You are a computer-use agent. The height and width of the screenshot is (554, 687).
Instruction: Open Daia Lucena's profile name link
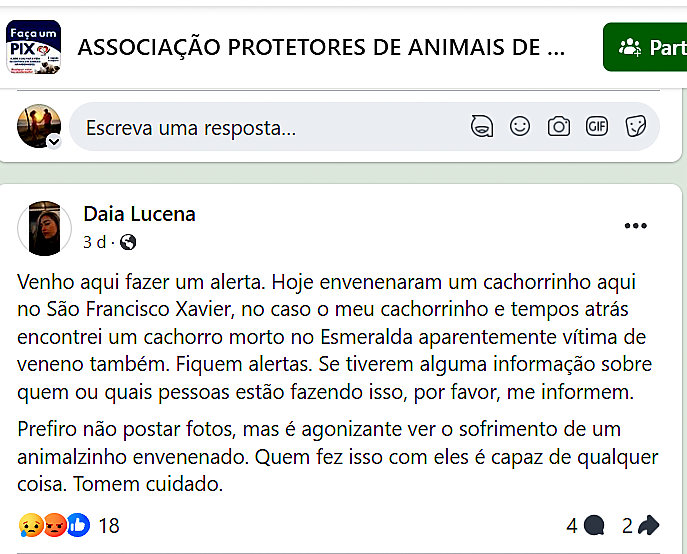click(x=139, y=214)
